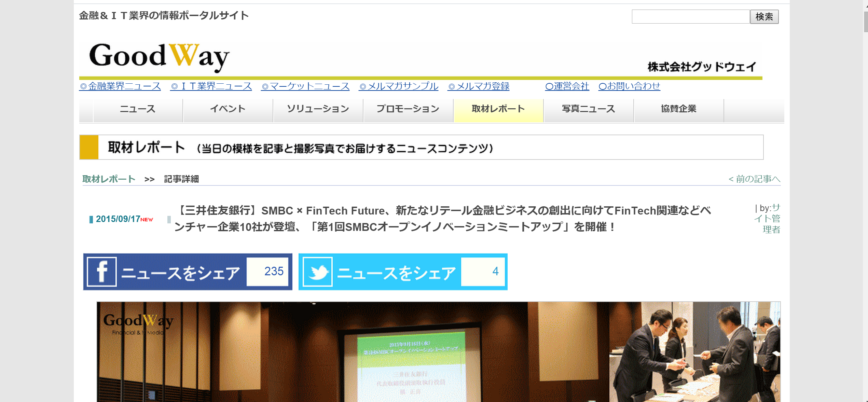The width and height of the screenshot is (868, 402).
Task: Click 株式会社グッドウェイ company name
Action: click(x=702, y=67)
